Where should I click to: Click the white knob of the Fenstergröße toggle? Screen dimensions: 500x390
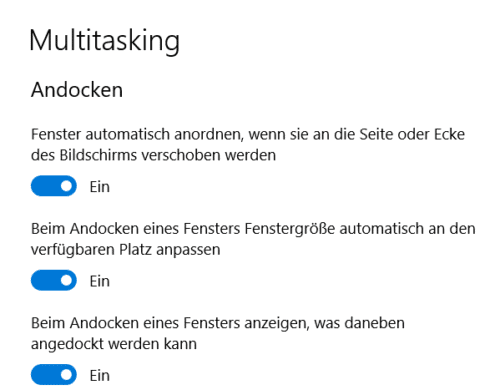[x=66, y=280]
